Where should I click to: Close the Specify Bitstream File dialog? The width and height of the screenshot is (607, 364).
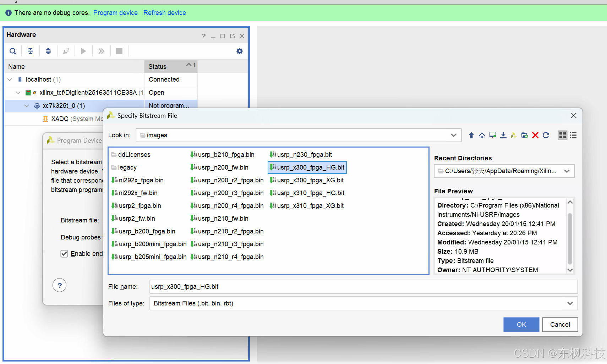tap(574, 116)
